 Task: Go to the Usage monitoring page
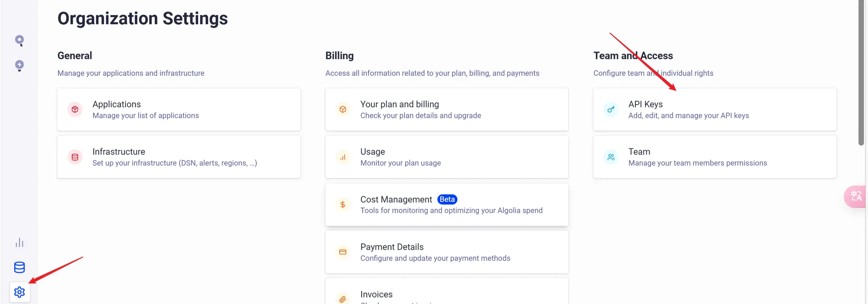point(447,157)
